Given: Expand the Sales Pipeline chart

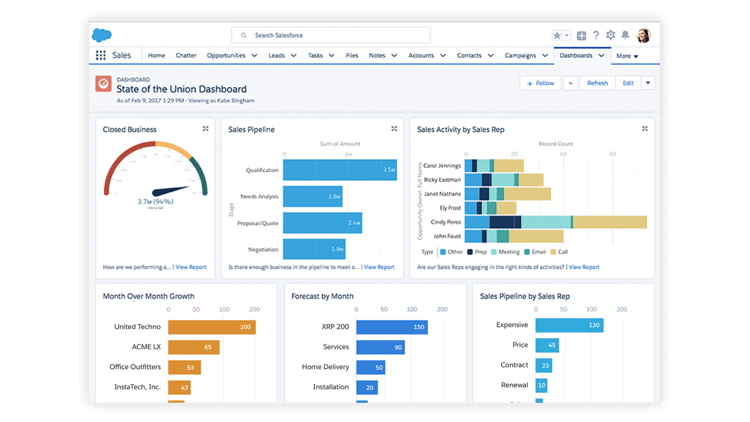Looking at the screenshot, I should click(x=394, y=129).
